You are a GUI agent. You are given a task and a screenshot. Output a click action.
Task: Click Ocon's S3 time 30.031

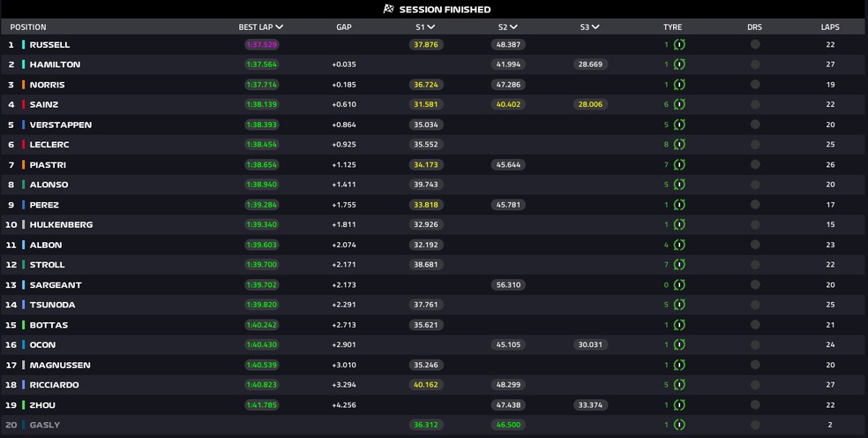[591, 344]
